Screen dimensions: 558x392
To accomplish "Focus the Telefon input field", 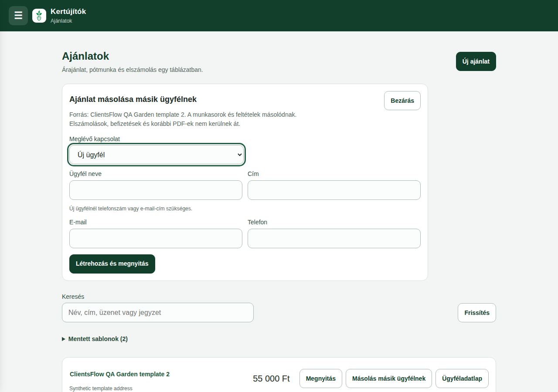I will coord(334,238).
